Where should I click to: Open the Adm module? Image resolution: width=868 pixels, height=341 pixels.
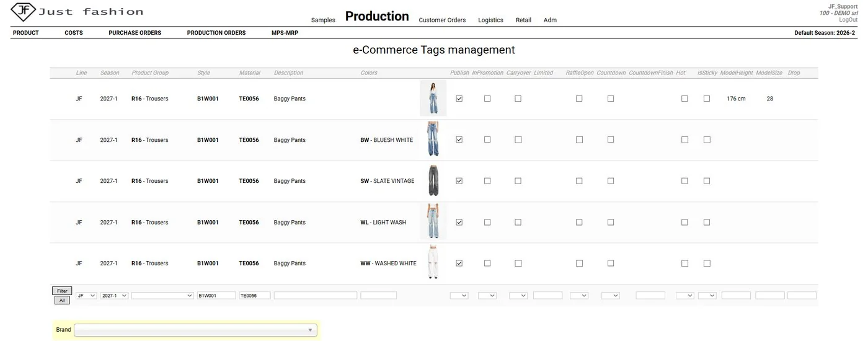pos(550,20)
